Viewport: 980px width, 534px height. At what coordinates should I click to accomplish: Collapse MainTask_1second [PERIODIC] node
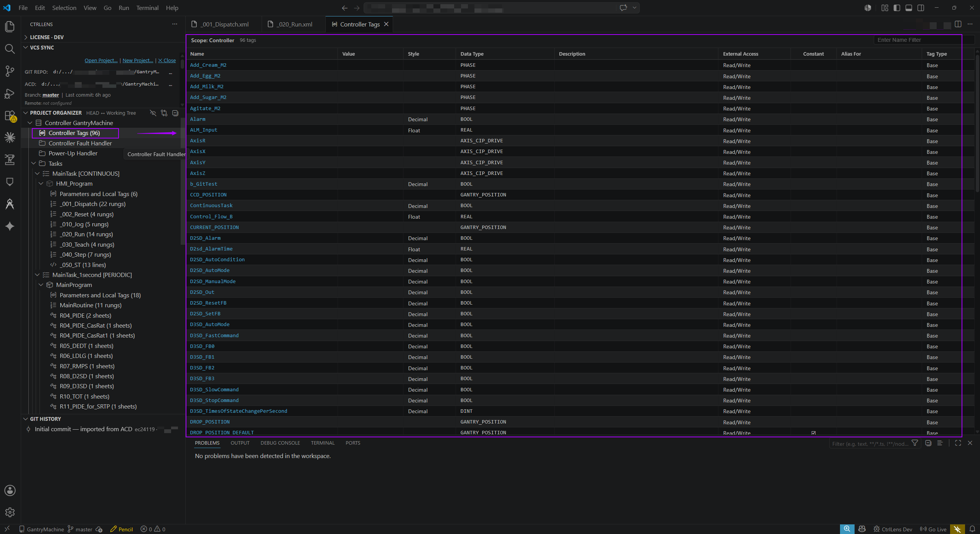coord(37,275)
